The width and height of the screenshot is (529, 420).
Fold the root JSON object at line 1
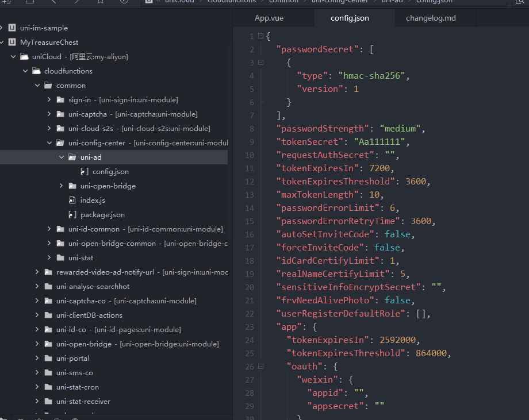pyautogui.click(x=260, y=36)
